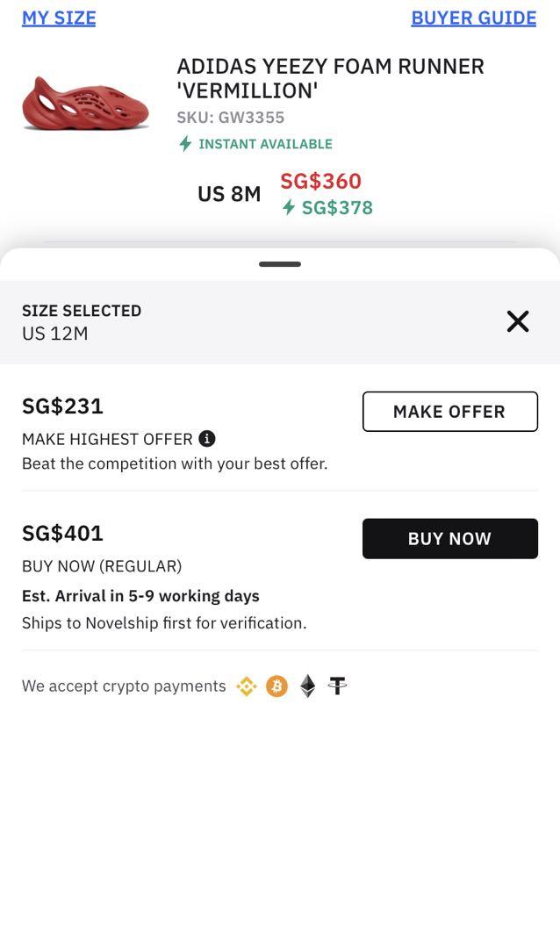This screenshot has height=934, width=560.
Task: Click the Binance coin icon
Action: point(247,686)
